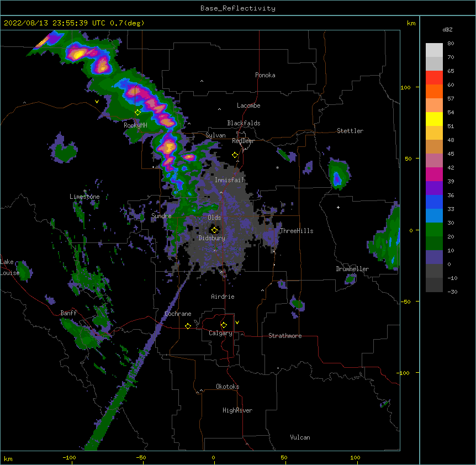The height and width of the screenshot is (465, 476).
Task: Click the white plus marker northwest of Drumheller
Action: 338,207
